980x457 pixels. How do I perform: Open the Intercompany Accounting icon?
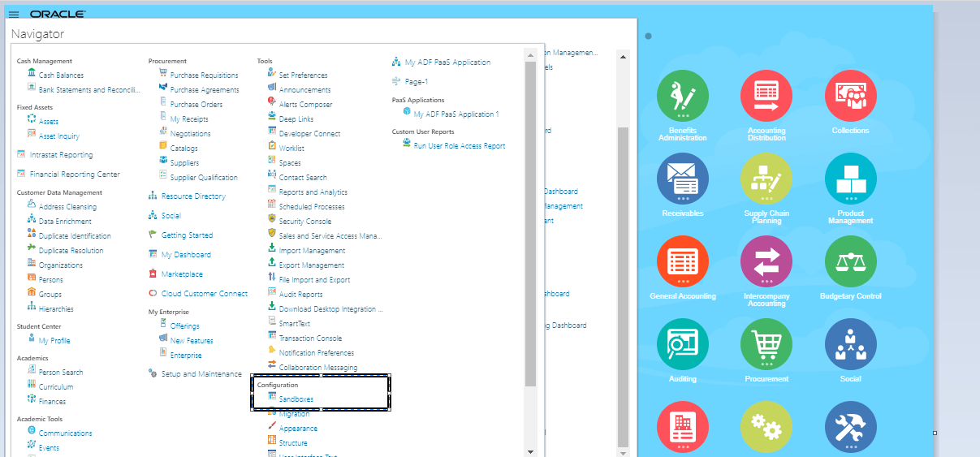766,262
